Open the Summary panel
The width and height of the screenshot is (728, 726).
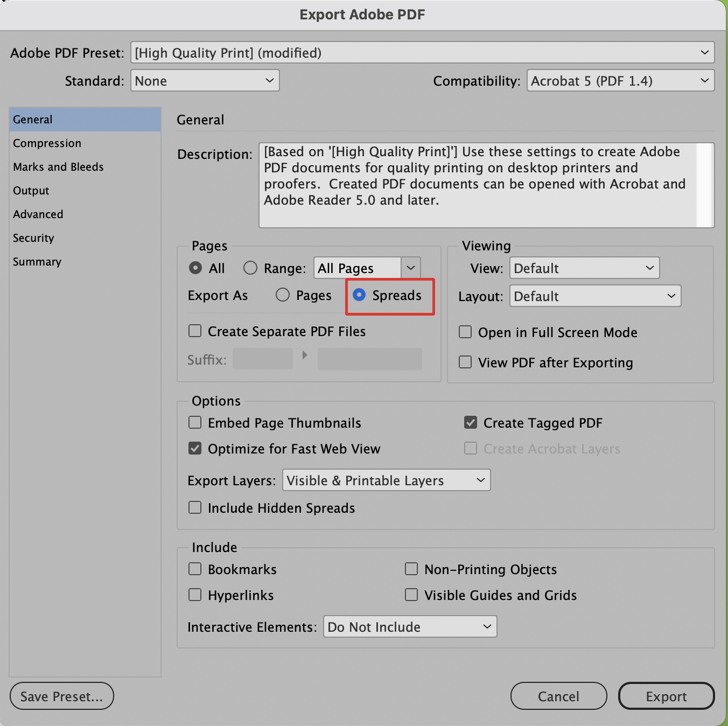[37, 261]
